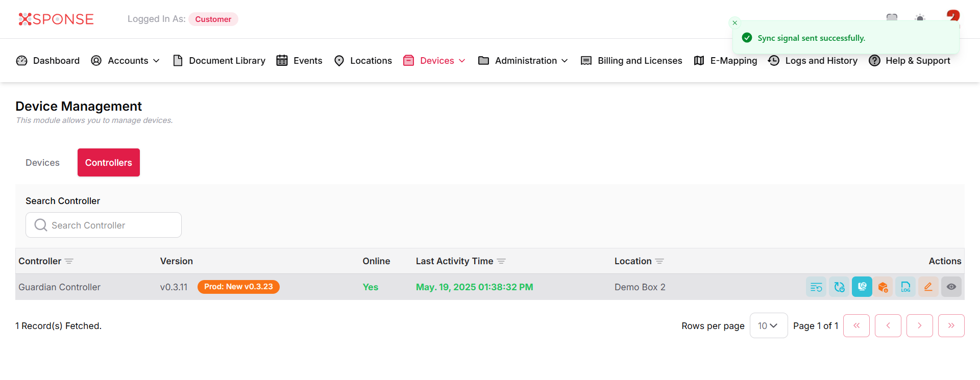Click the Prod: New v0.3.23 badge
The width and height of the screenshot is (980, 380).
pos(238,287)
